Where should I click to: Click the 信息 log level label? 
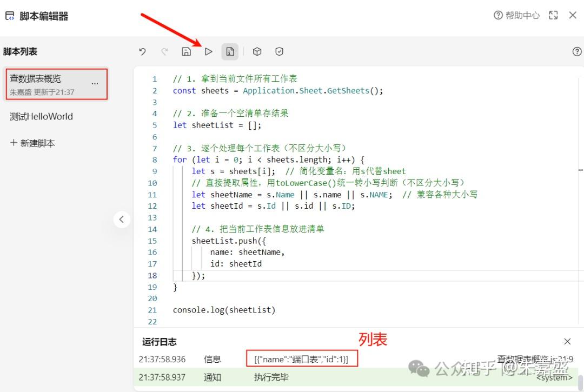(213, 359)
